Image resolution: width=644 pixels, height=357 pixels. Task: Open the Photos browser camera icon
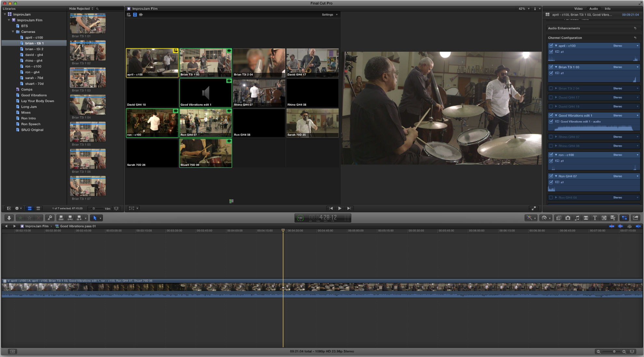pos(568,218)
